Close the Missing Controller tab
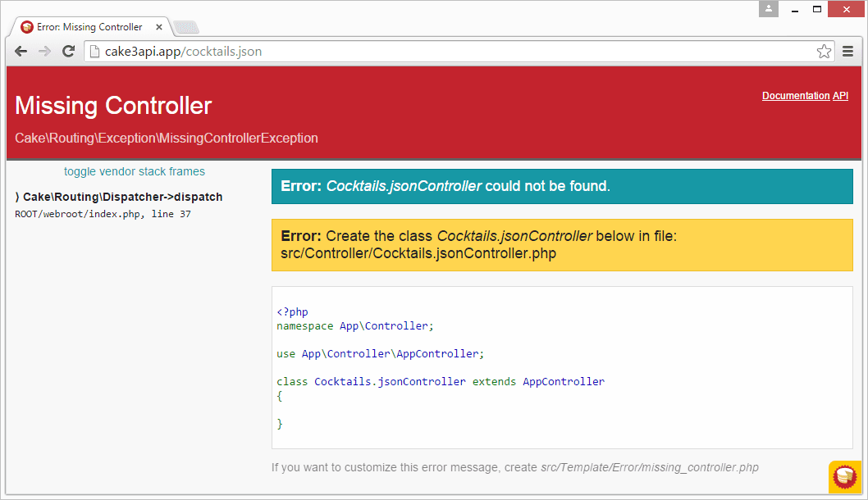 click(x=159, y=27)
